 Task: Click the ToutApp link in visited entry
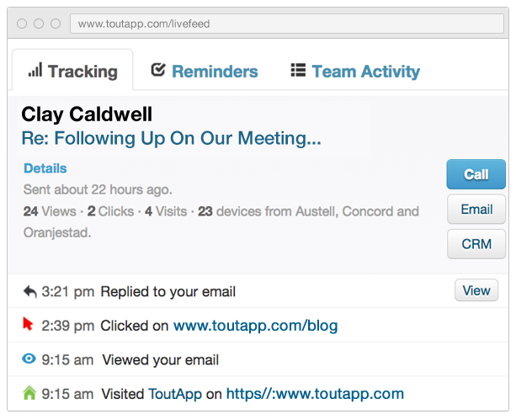[175, 394]
